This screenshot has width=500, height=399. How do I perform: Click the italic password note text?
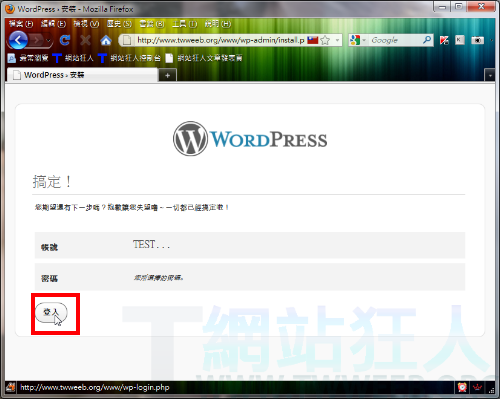tap(158, 277)
